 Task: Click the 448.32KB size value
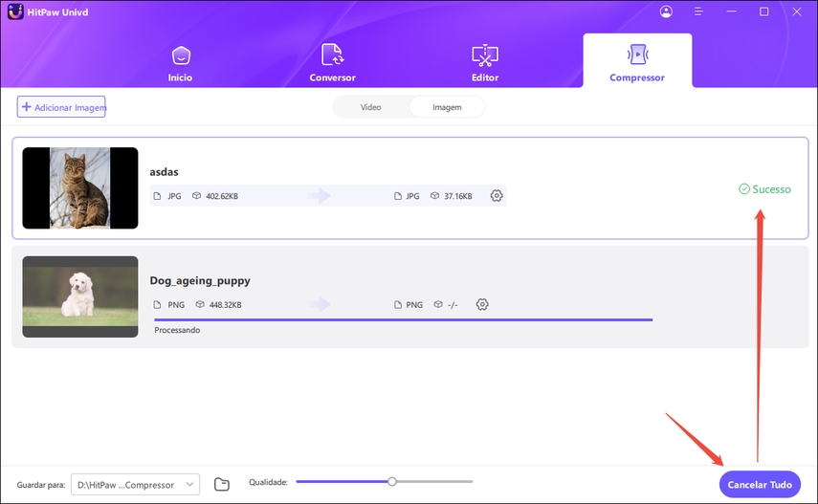[x=226, y=305]
